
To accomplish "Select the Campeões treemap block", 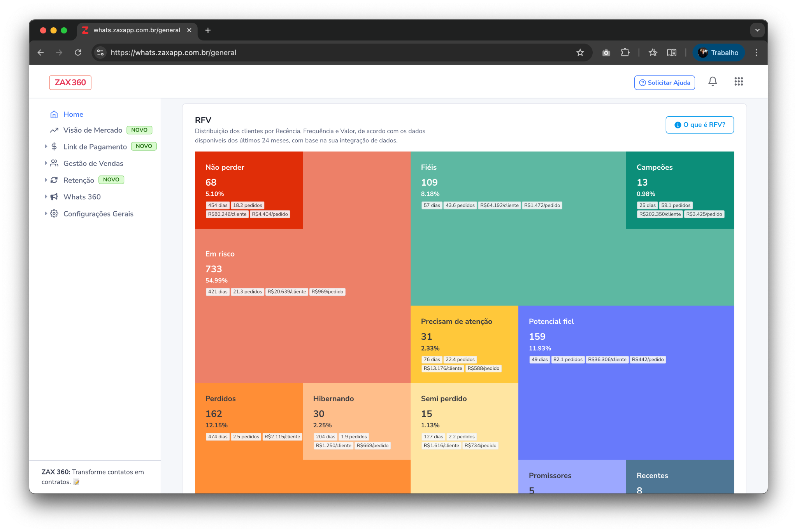I will coord(679,190).
